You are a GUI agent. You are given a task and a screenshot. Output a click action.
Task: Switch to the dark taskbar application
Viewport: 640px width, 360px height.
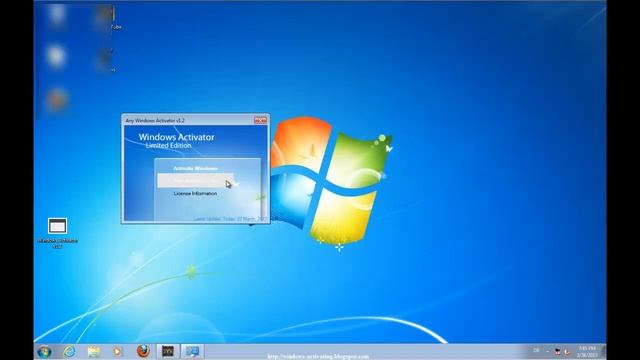(x=168, y=351)
